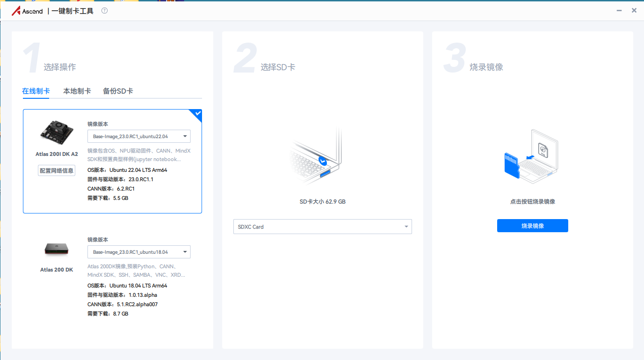Viewport: 644px width, 360px height.
Task: Click 'CANN版本：6.2.RC1' text
Action: point(111,189)
